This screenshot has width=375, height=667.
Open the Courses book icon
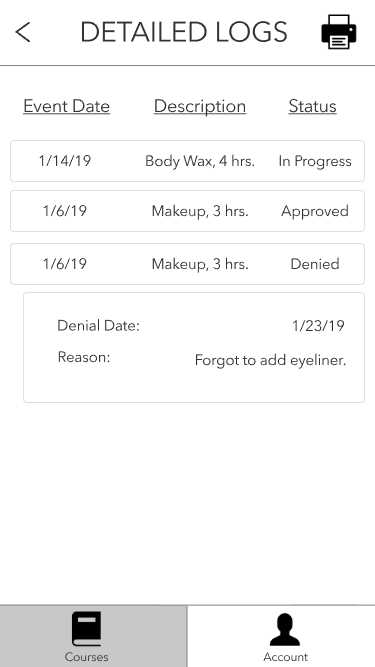(86, 629)
